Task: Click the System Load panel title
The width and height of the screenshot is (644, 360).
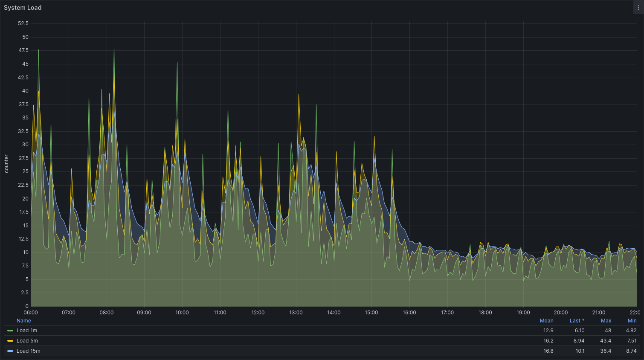Action: pyautogui.click(x=23, y=8)
